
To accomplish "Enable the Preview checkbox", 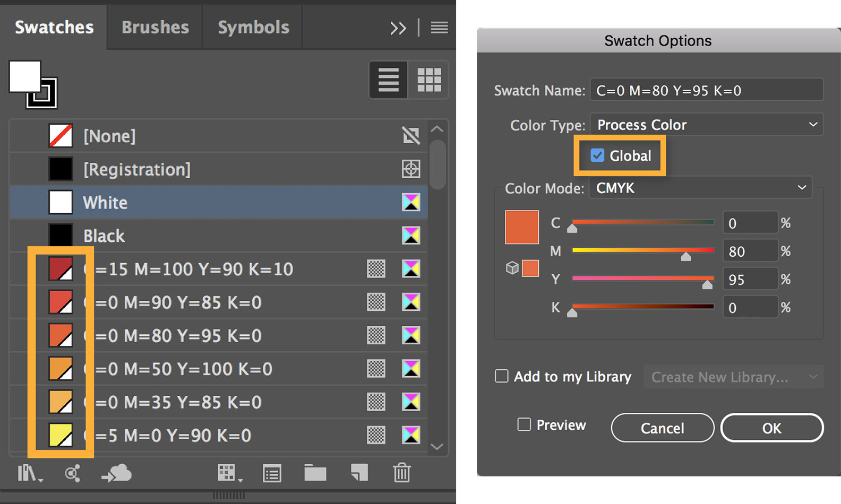I will pyautogui.click(x=524, y=425).
